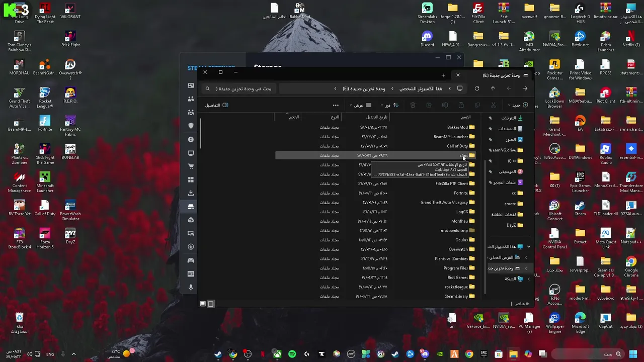This screenshot has height=362, width=644.
Task: Sort by Date modified column header
Action: 376,117
